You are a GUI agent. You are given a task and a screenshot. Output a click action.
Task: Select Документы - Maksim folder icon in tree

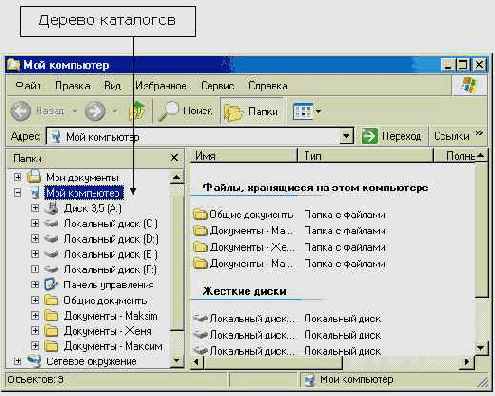(x=52, y=315)
